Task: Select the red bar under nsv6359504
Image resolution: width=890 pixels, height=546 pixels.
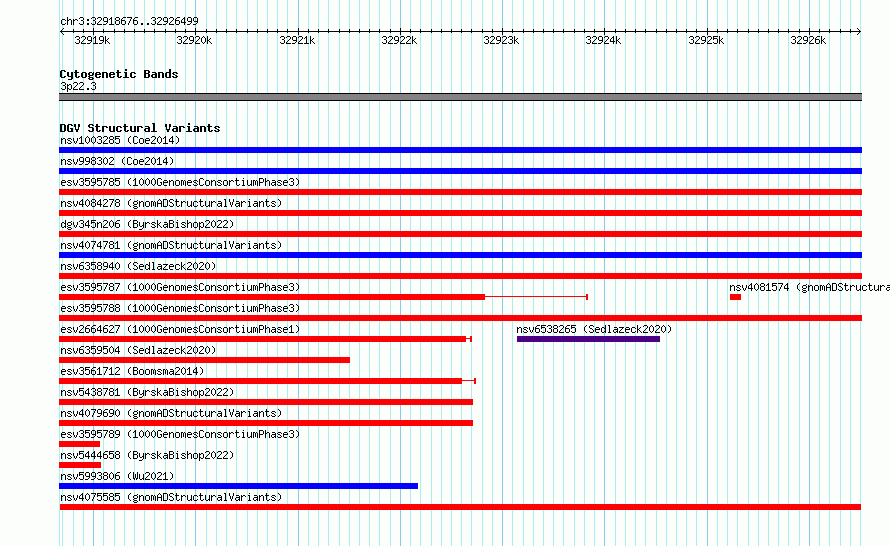Action: [x=204, y=360]
